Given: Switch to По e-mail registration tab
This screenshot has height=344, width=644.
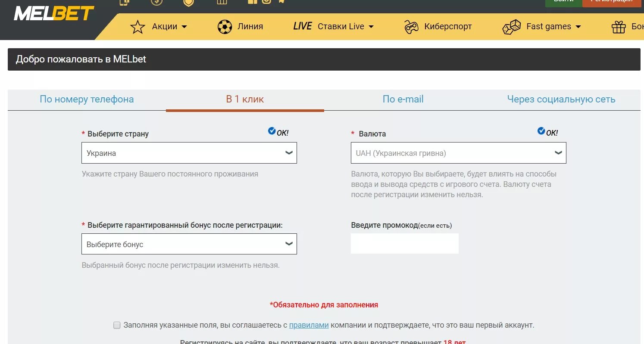Looking at the screenshot, I should tap(403, 99).
